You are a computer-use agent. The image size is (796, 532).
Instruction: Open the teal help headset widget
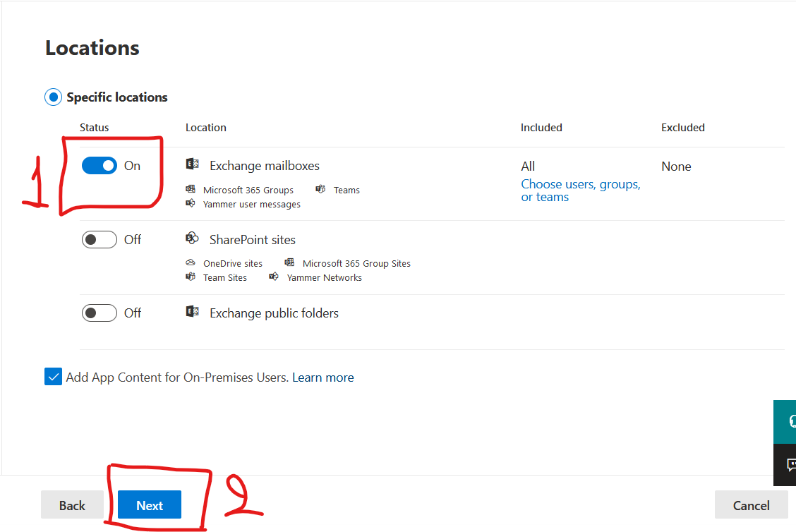coord(785,422)
